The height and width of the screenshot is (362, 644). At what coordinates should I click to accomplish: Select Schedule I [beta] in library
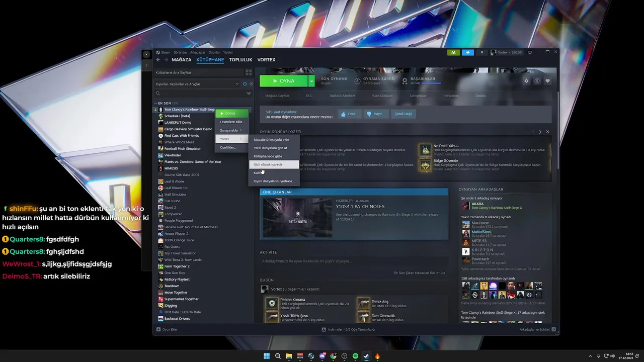pos(177,116)
